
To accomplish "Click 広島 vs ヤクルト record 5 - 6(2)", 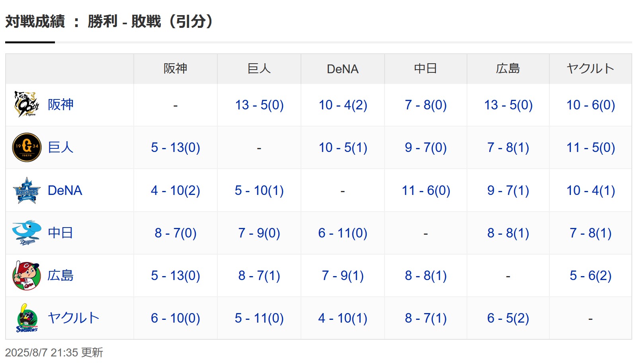I will tap(591, 276).
